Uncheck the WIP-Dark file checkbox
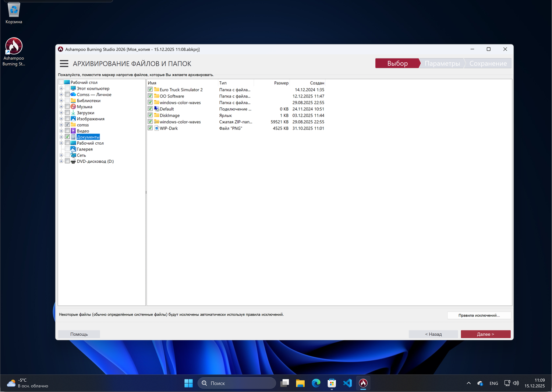This screenshot has width=552, height=392. coord(150,128)
